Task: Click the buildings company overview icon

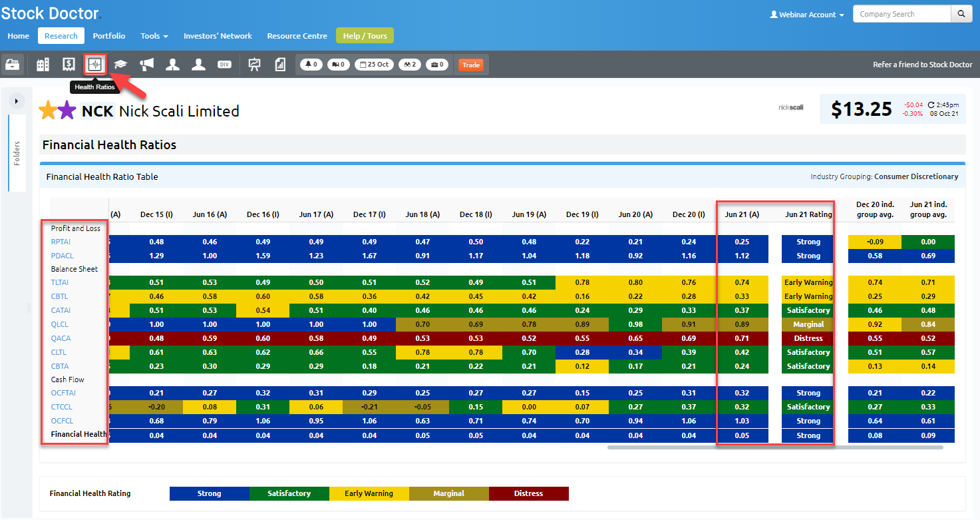Action: 43,65
